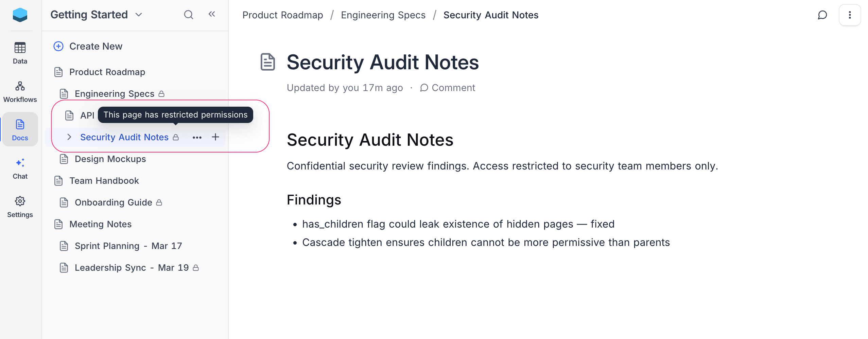The image size is (868, 339).
Task: Open Chat from the left rail
Action: click(20, 167)
